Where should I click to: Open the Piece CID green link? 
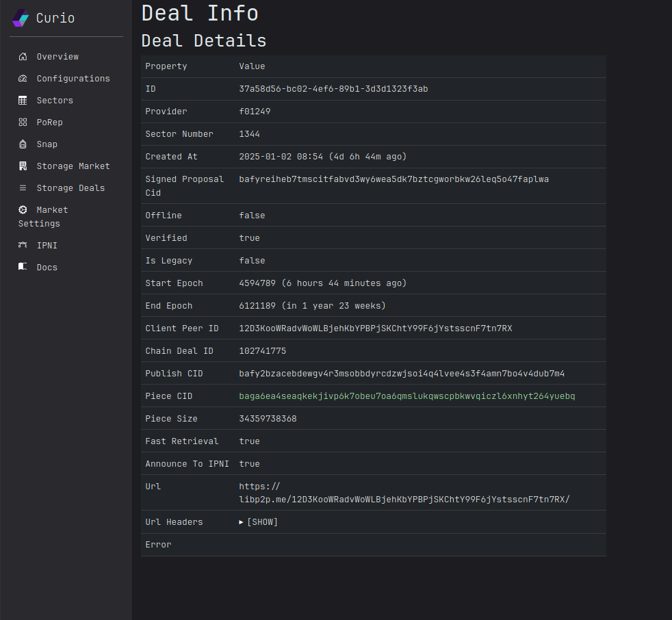pyautogui.click(x=406, y=396)
